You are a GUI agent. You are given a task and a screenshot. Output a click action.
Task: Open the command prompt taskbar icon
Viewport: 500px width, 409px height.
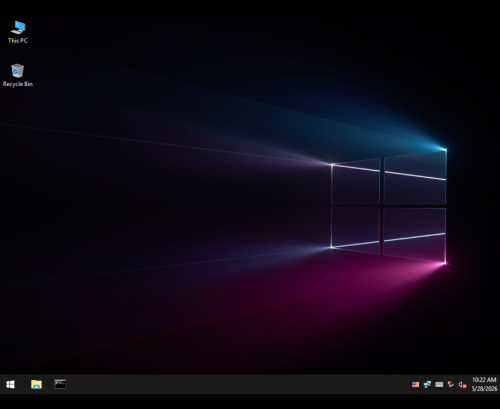point(60,384)
